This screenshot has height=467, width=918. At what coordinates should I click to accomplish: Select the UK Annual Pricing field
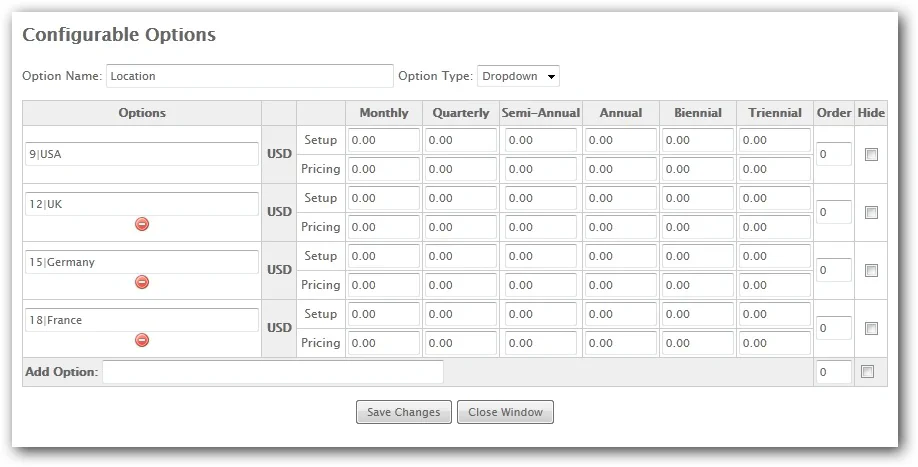point(620,227)
